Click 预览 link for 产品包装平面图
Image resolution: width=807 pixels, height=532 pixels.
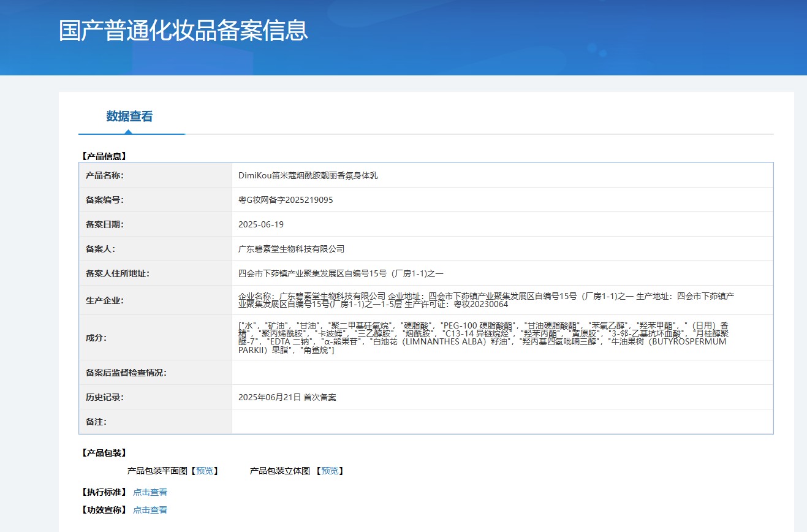[x=205, y=471]
